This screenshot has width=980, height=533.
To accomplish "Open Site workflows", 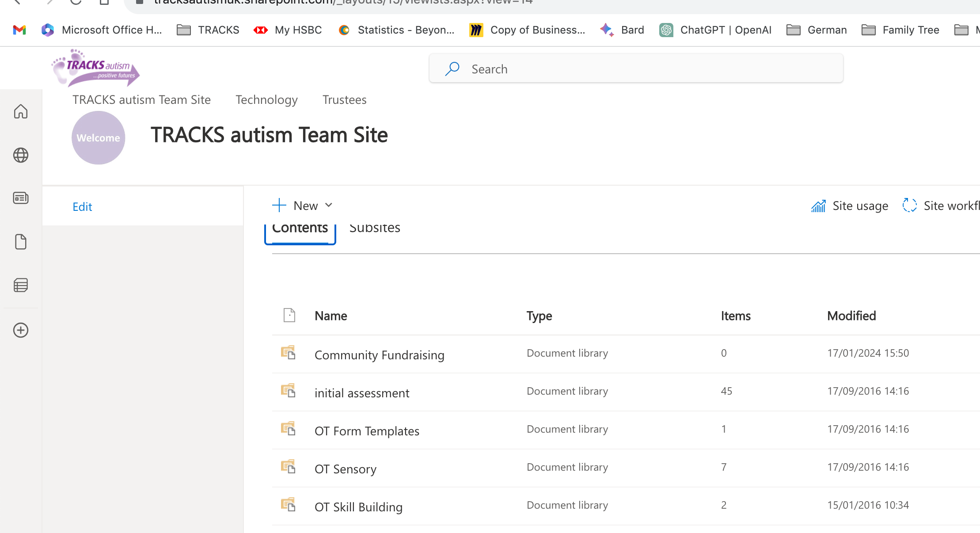I will tap(941, 206).
